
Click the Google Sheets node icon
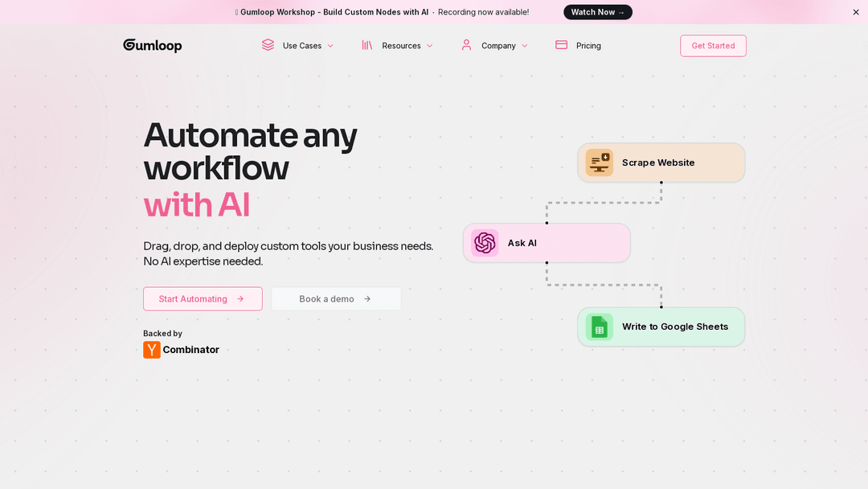[x=599, y=327]
